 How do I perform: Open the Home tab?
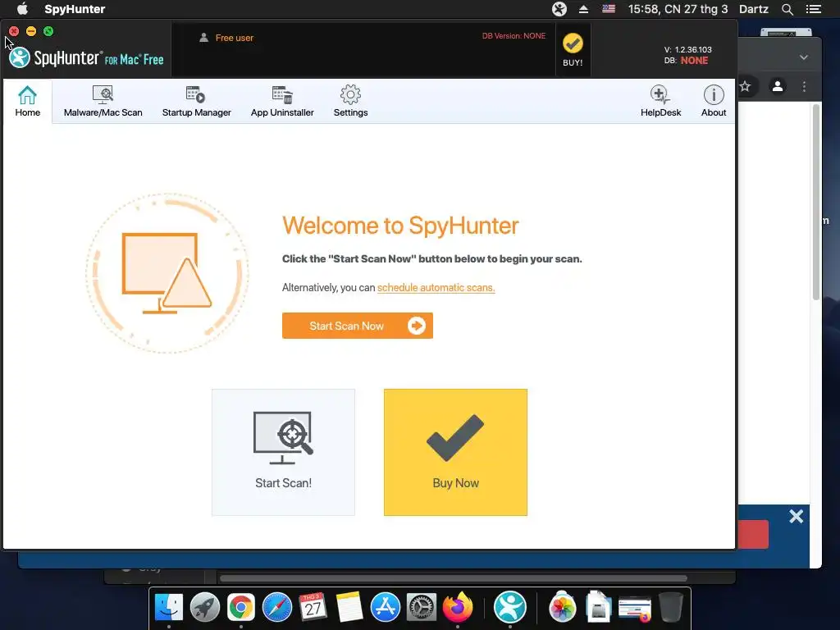click(x=27, y=101)
